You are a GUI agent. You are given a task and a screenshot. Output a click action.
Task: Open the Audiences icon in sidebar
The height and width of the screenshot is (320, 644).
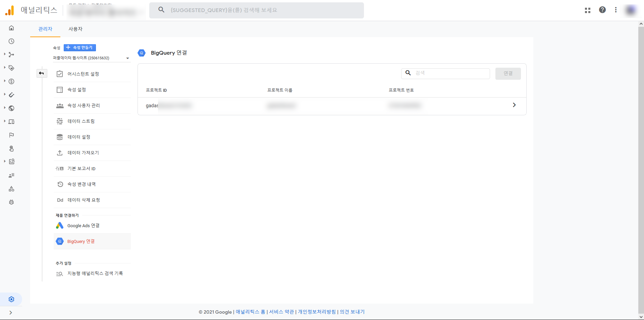(11, 175)
